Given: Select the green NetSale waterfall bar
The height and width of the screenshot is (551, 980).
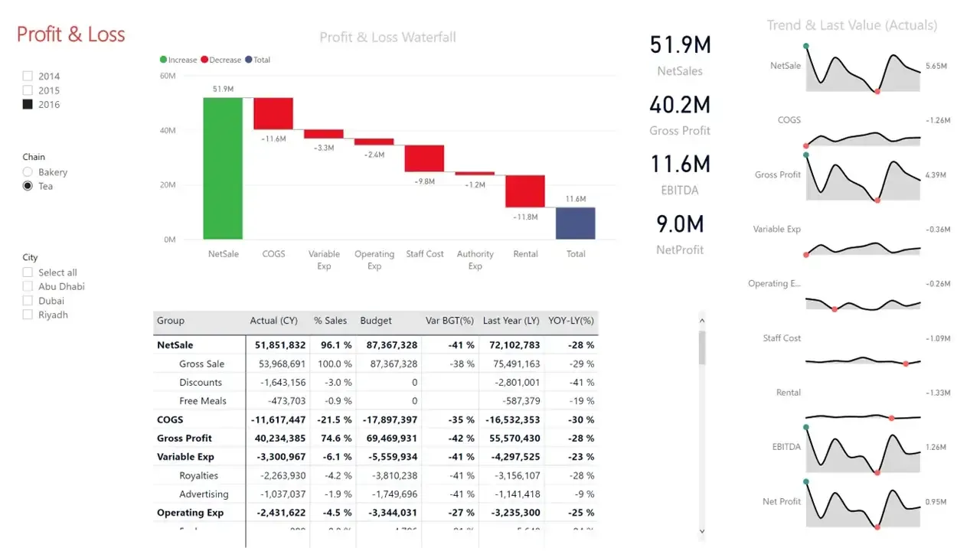Looking at the screenshot, I should (x=223, y=168).
